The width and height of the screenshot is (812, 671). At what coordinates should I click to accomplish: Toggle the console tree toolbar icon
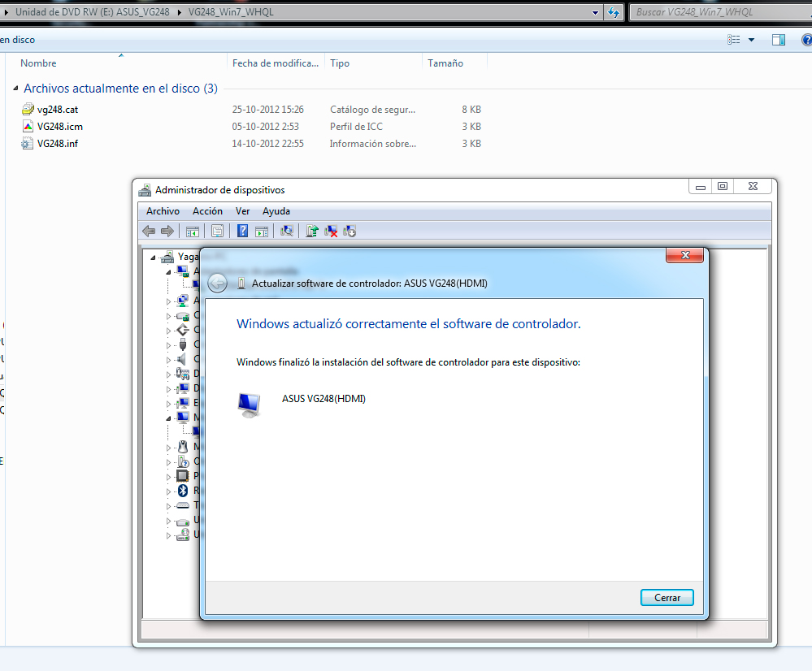point(192,232)
